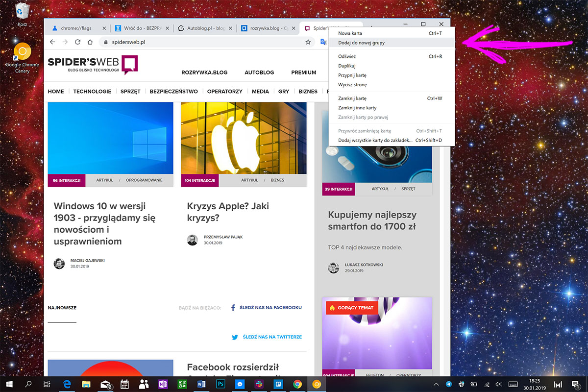Choose Dodaj wszystkie karty do zakładek

392,141
